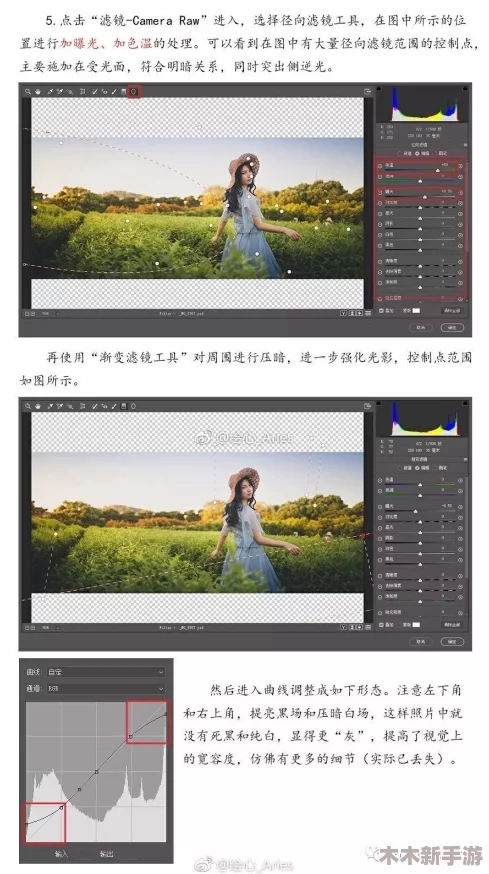Click highlighted Radial Filter tool icon
The image size is (489, 874).
[x=134, y=91]
